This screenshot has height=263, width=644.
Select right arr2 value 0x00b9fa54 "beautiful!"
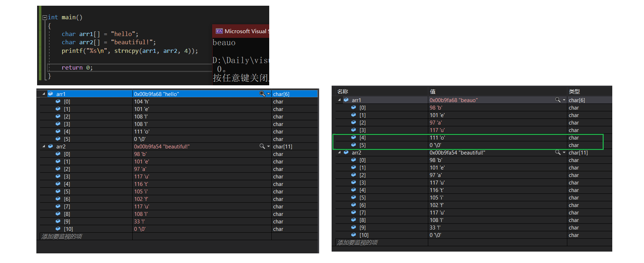click(x=458, y=153)
